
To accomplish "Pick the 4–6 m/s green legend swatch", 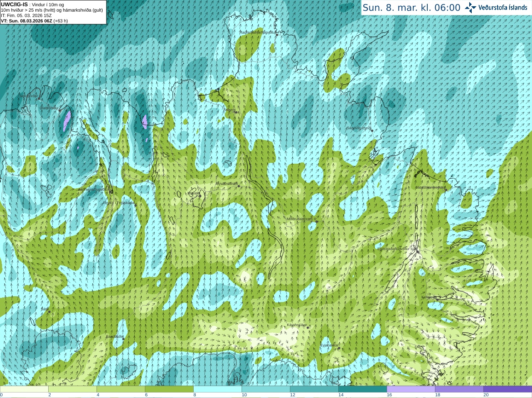I will coord(121,389).
